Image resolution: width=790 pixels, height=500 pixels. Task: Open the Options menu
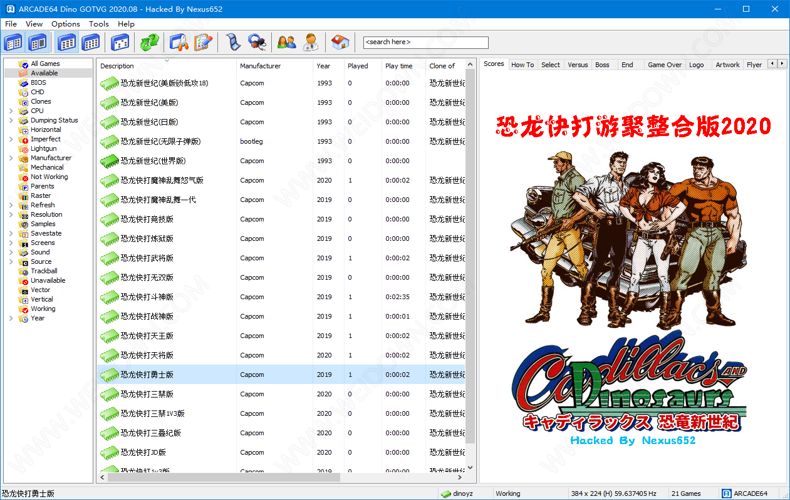[65, 24]
